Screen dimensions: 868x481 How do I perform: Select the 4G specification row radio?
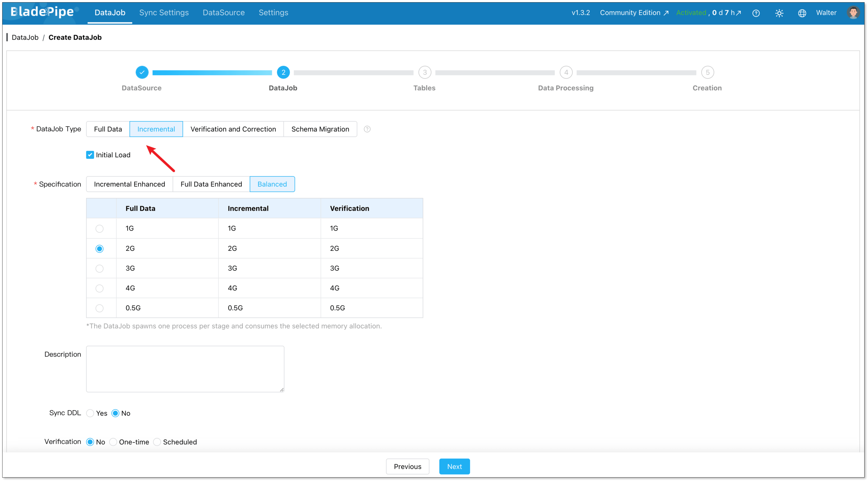point(99,288)
